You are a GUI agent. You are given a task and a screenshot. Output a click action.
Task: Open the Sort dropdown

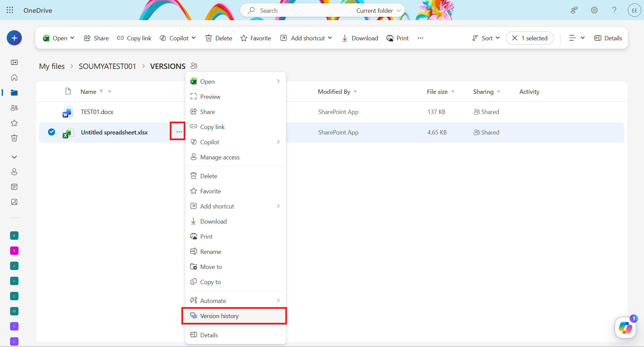(486, 38)
